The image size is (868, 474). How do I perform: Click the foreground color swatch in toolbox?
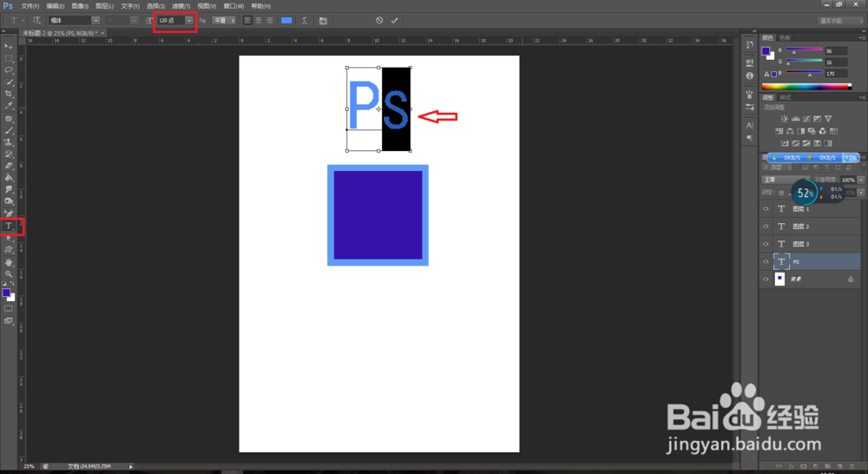pyautogui.click(x=6, y=293)
